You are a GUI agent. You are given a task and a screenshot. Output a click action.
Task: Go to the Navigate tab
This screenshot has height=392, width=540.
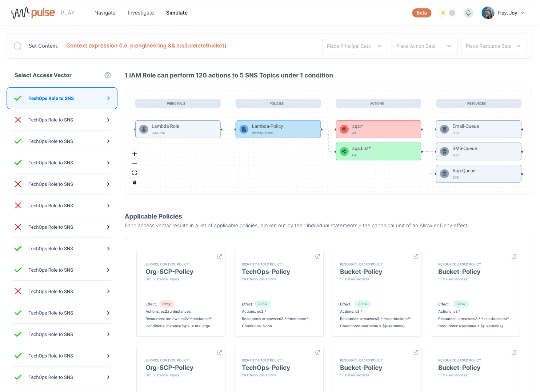[x=105, y=13]
